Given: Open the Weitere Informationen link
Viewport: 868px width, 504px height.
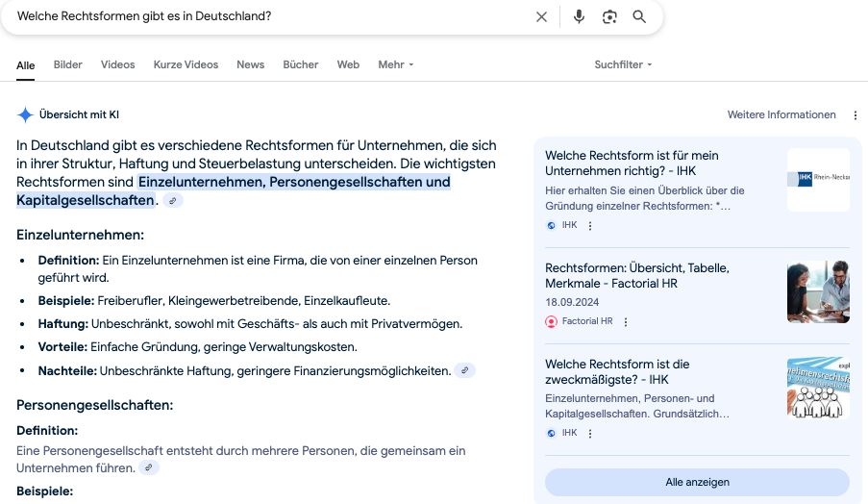Looking at the screenshot, I should tap(781, 115).
